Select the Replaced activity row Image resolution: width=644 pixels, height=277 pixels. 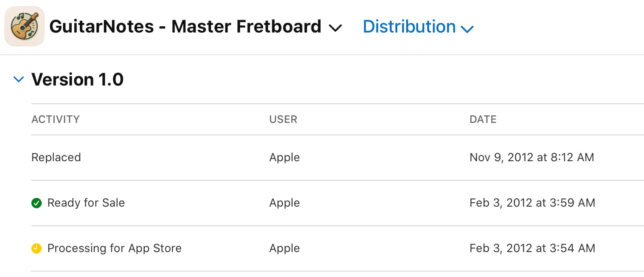click(x=338, y=158)
